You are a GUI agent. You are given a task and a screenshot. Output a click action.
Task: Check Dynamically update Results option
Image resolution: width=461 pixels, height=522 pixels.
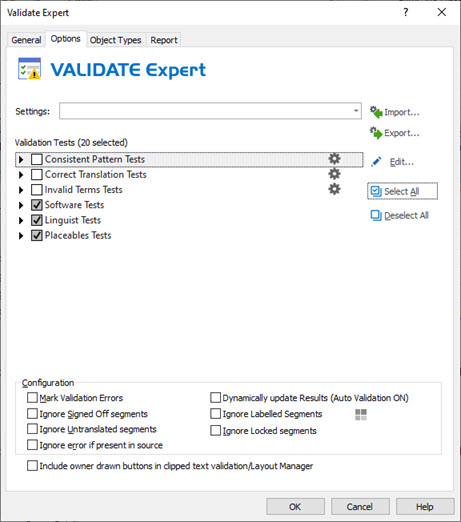216,397
